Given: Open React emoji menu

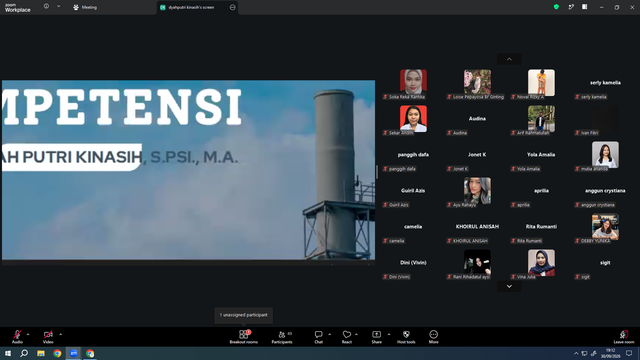Looking at the screenshot, I should point(347,337).
